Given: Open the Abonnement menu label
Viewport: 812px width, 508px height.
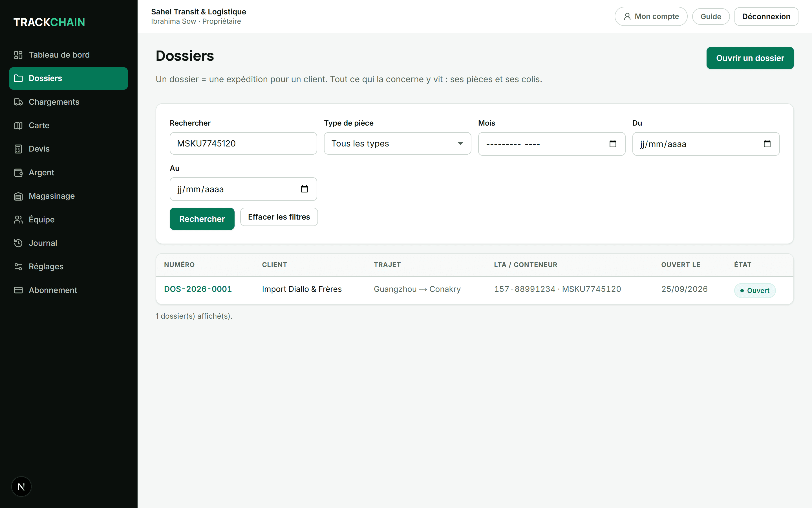Looking at the screenshot, I should pyautogui.click(x=53, y=290).
